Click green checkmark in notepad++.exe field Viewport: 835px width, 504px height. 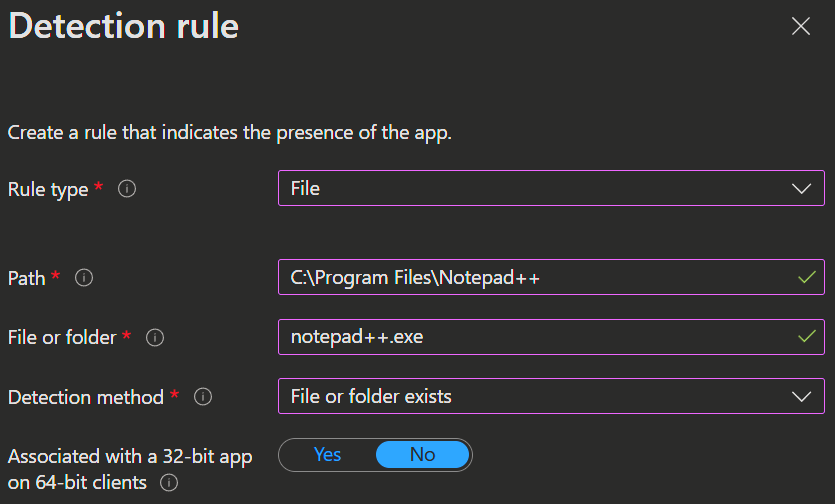[807, 336]
